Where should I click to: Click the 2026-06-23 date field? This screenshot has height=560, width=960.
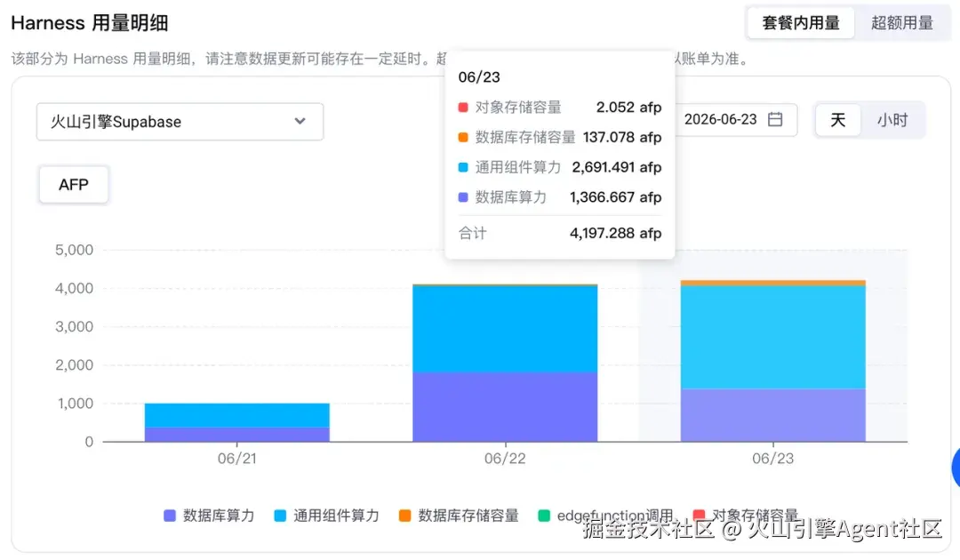(734, 119)
